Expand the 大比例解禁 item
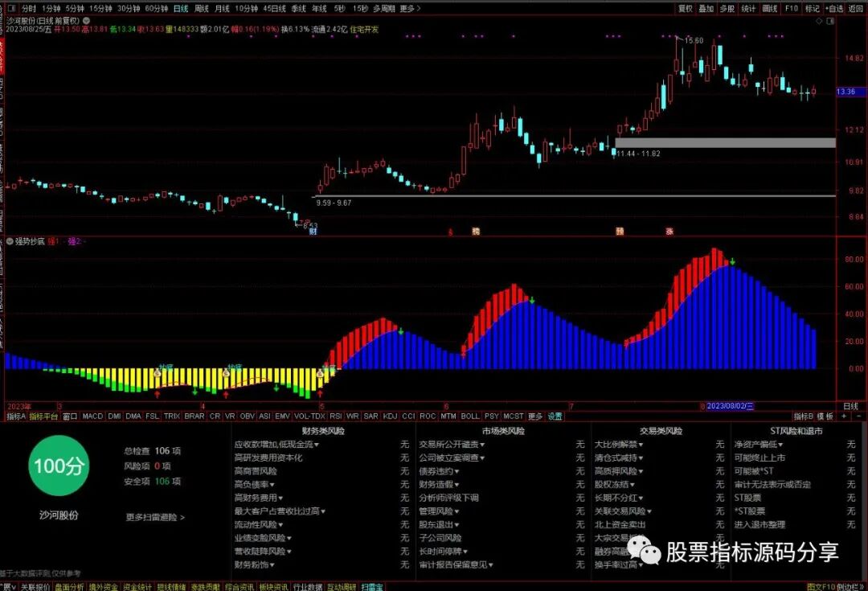 tap(619, 444)
